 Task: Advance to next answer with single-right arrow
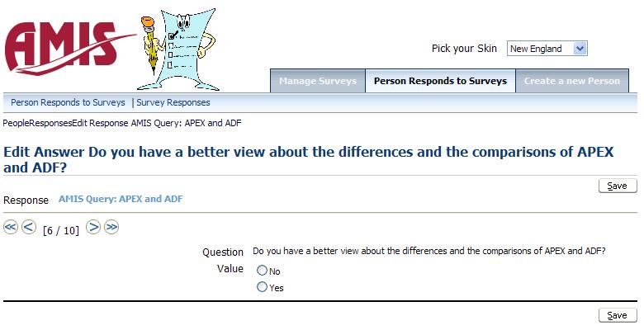[93, 228]
